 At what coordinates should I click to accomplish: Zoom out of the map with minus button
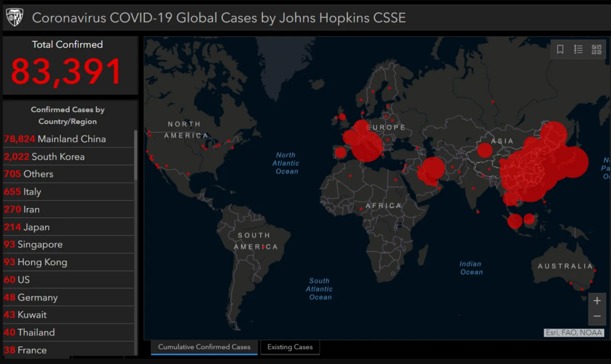[597, 317]
